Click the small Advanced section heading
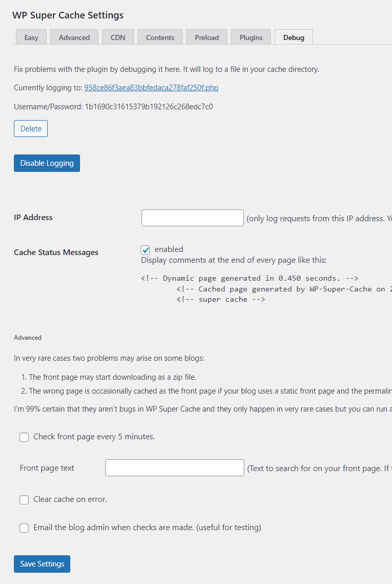This screenshot has width=392, height=584. pyautogui.click(x=28, y=338)
